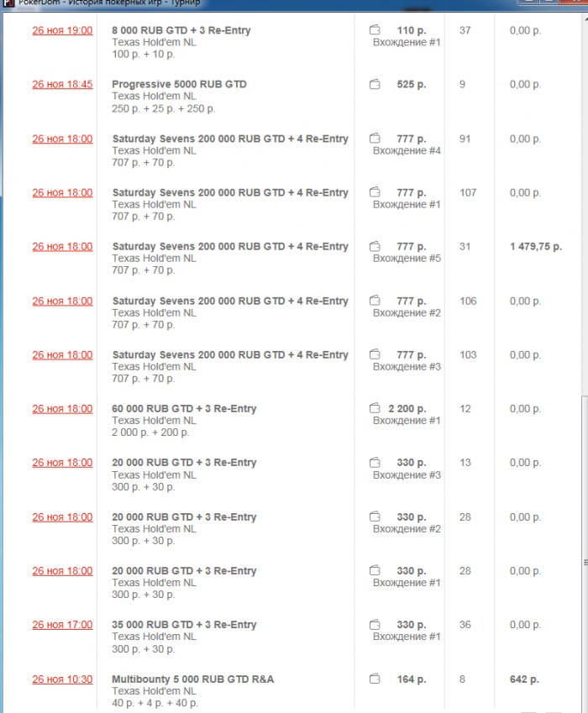Open the 26 ноя 10:30 tournament link
Image resolution: width=588 pixels, height=713 pixels.
62,679
